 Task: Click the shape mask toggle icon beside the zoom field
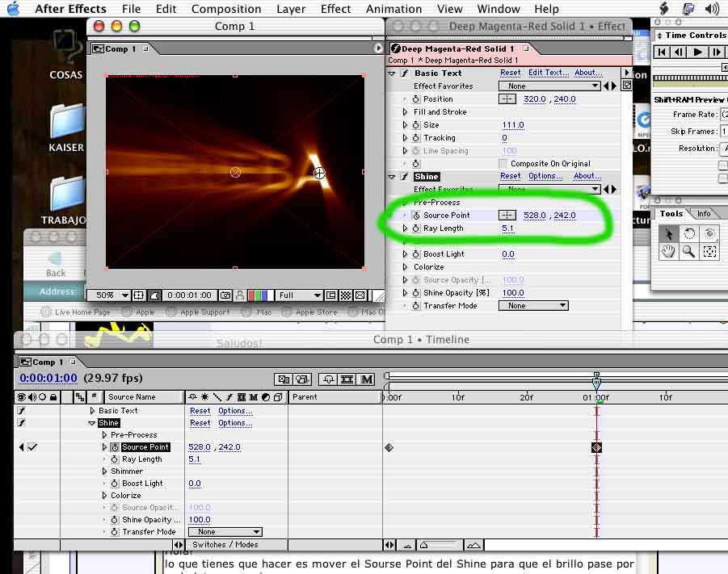[x=154, y=295]
